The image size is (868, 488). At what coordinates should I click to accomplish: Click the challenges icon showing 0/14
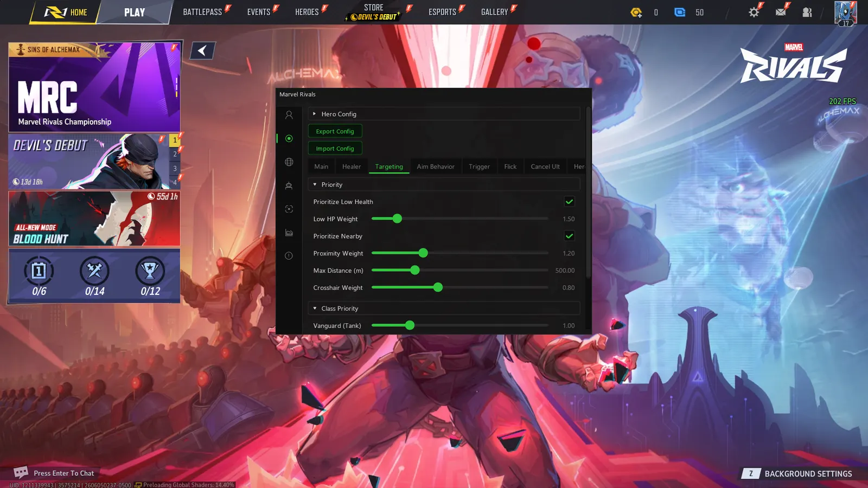94,271
